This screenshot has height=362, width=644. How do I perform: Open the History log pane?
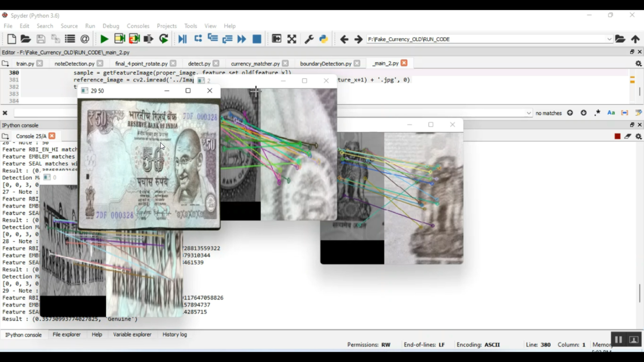(x=174, y=335)
